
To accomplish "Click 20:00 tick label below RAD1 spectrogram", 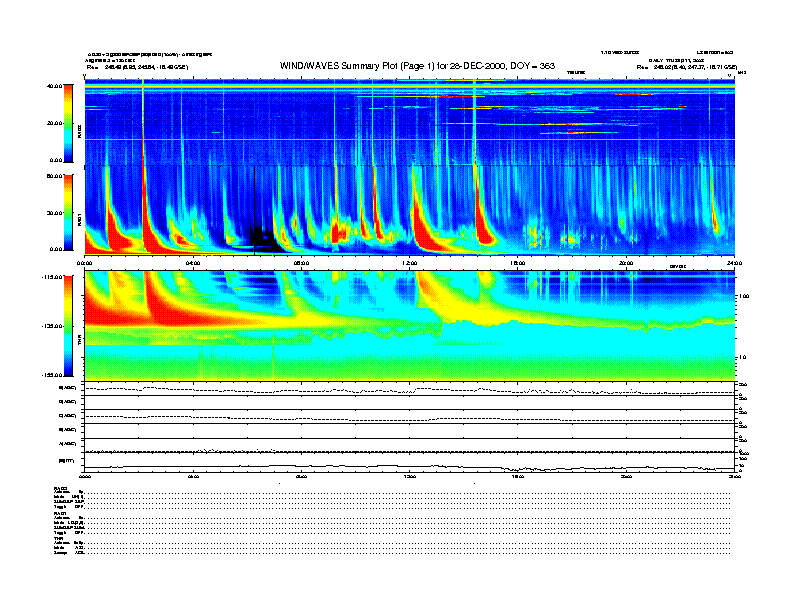I will click(626, 263).
